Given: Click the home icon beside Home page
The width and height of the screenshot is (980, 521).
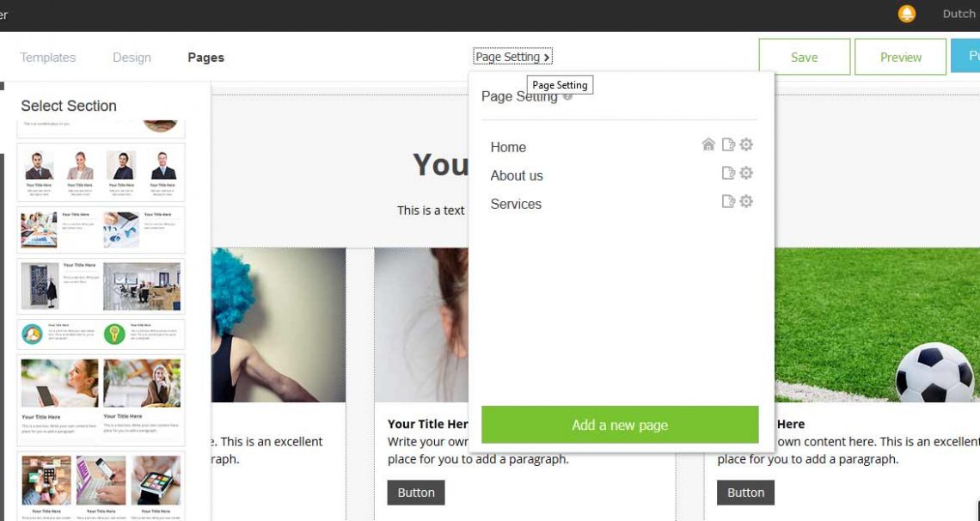Looking at the screenshot, I should coord(708,145).
